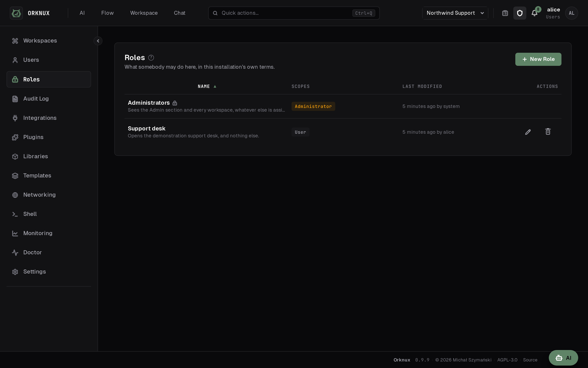Click the shield admin icon in the header
Image resolution: width=588 pixels, height=368 pixels.
click(x=519, y=13)
